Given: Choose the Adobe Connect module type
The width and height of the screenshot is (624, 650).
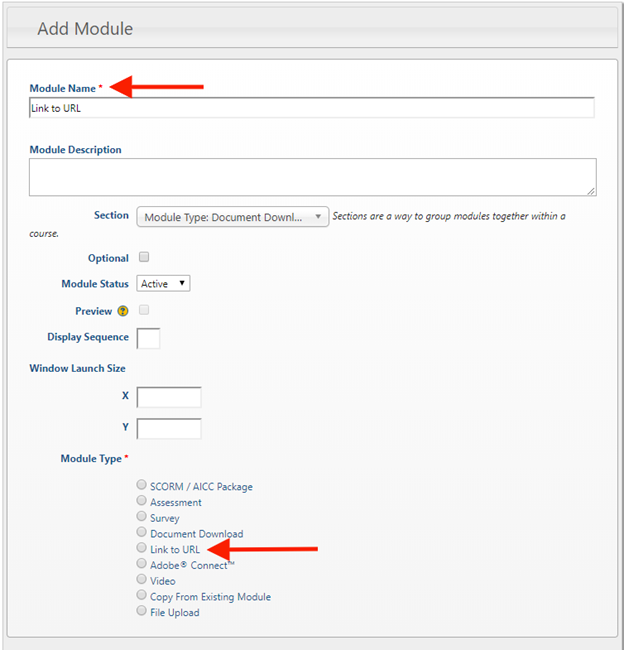Looking at the screenshot, I should pos(141,563).
